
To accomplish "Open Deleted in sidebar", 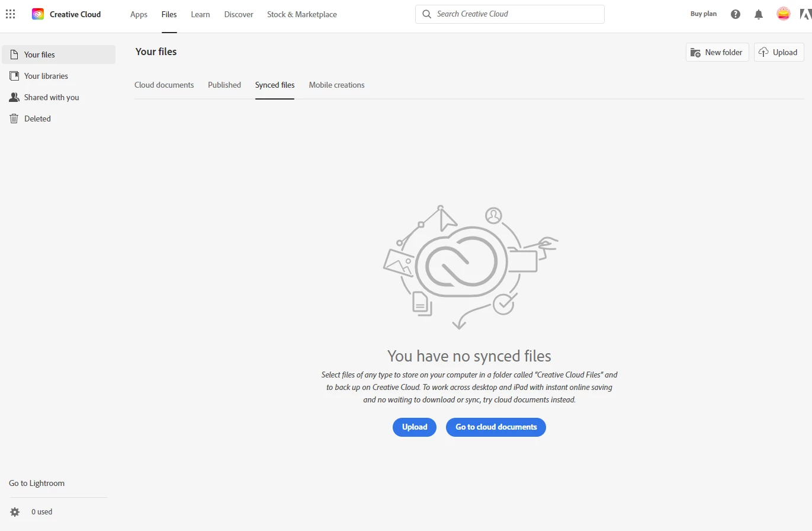I will [x=59, y=119].
